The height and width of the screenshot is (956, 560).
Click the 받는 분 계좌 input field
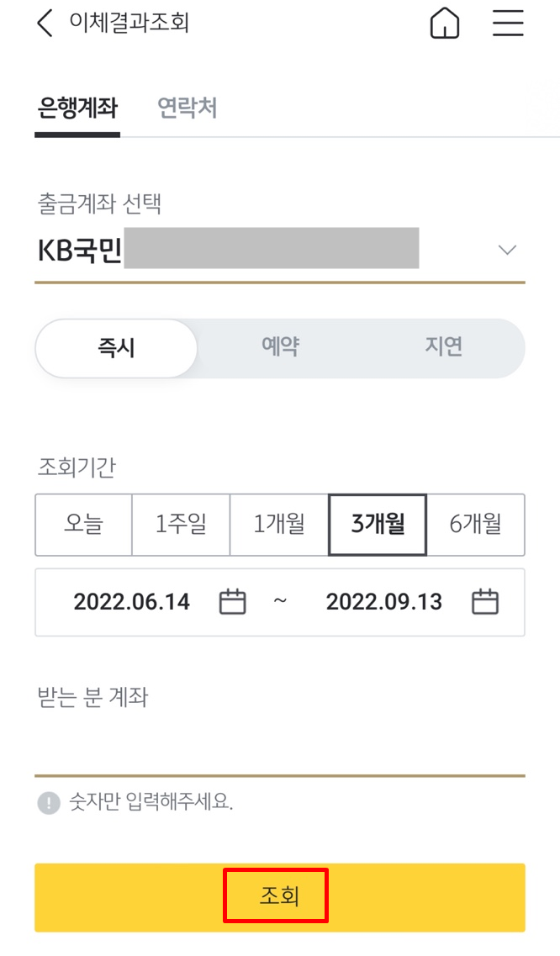279,751
